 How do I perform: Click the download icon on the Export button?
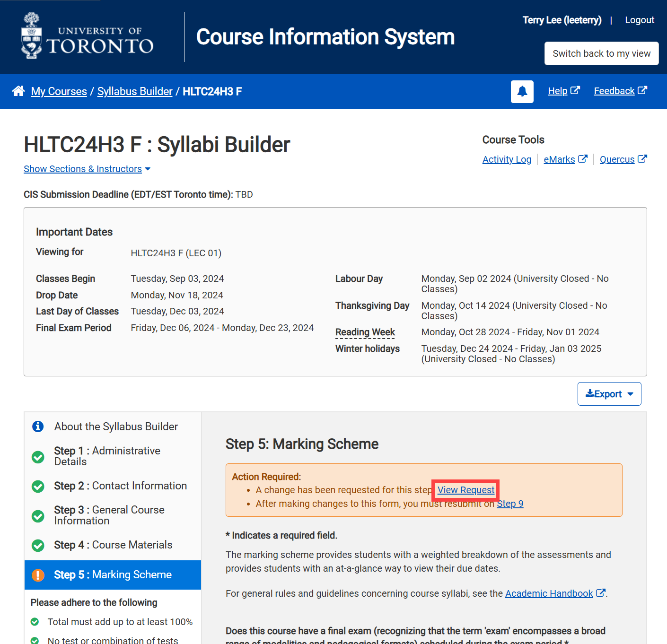coord(590,393)
